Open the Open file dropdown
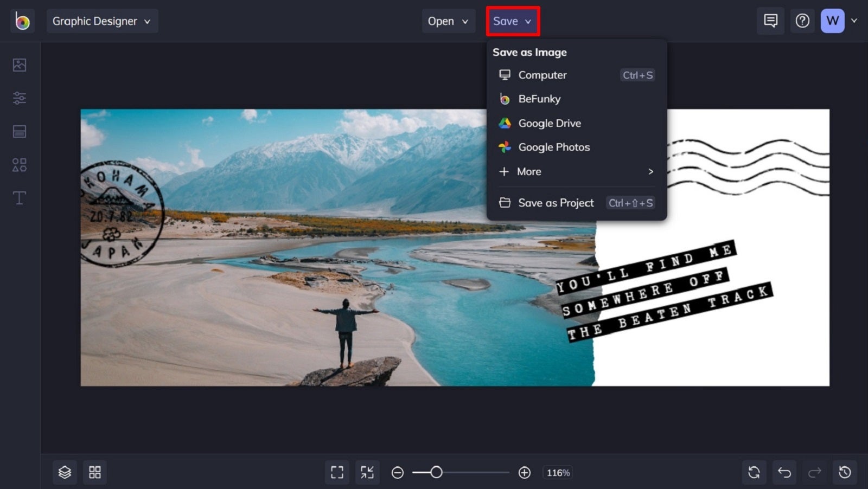 (x=448, y=21)
